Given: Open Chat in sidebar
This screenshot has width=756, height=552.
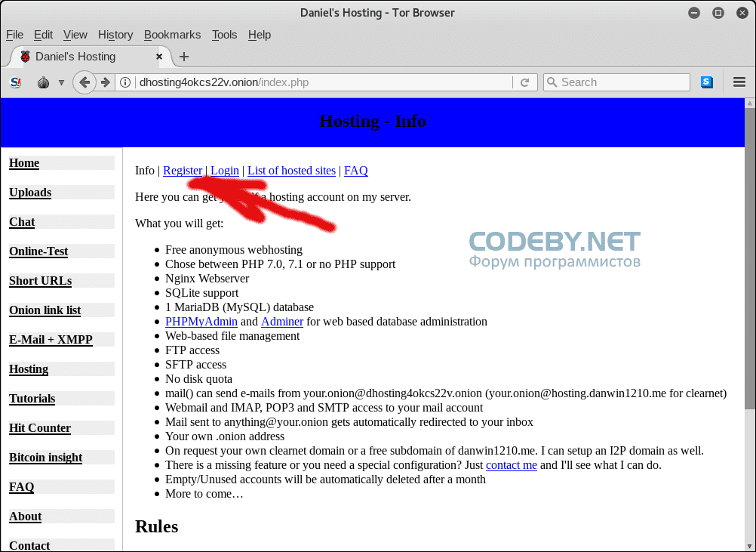Looking at the screenshot, I should point(22,222).
